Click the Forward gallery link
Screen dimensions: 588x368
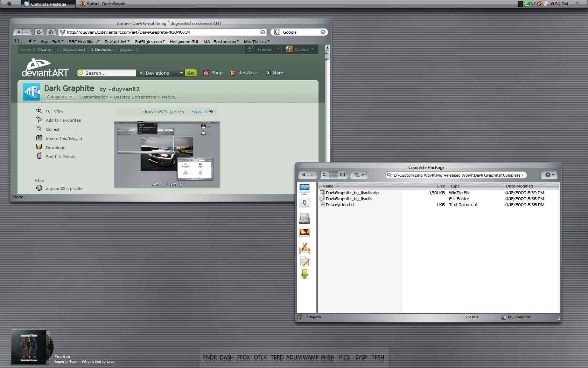(x=202, y=111)
